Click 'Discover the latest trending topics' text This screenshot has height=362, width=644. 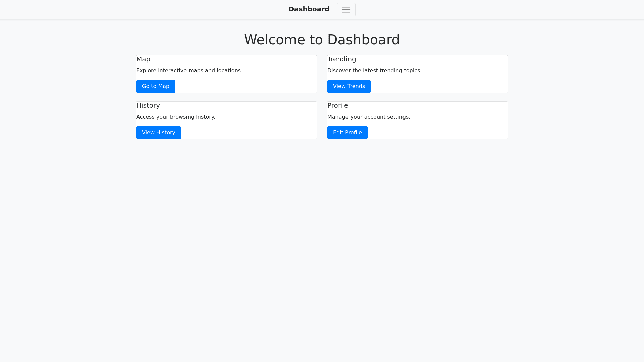click(374, 70)
